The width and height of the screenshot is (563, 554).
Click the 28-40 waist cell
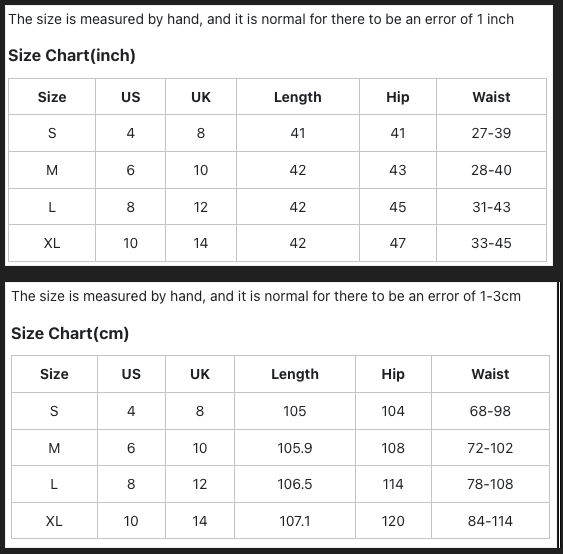[x=491, y=170]
